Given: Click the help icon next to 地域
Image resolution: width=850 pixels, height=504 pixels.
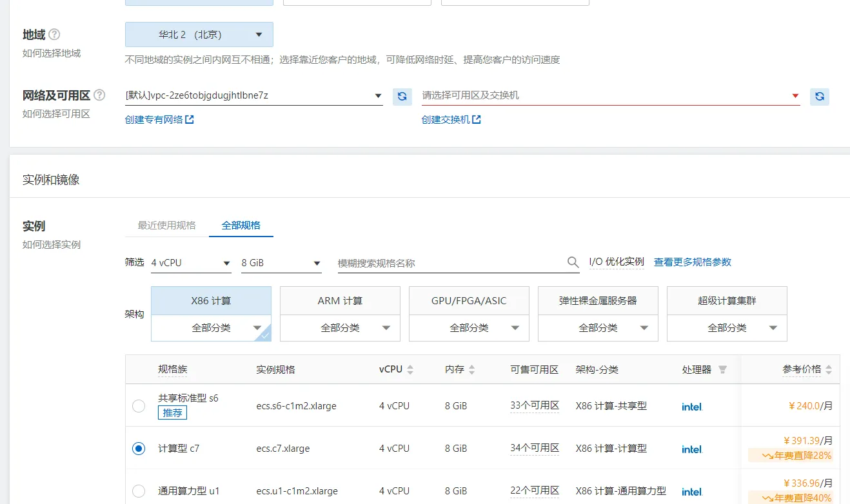Looking at the screenshot, I should click(x=55, y=35).
